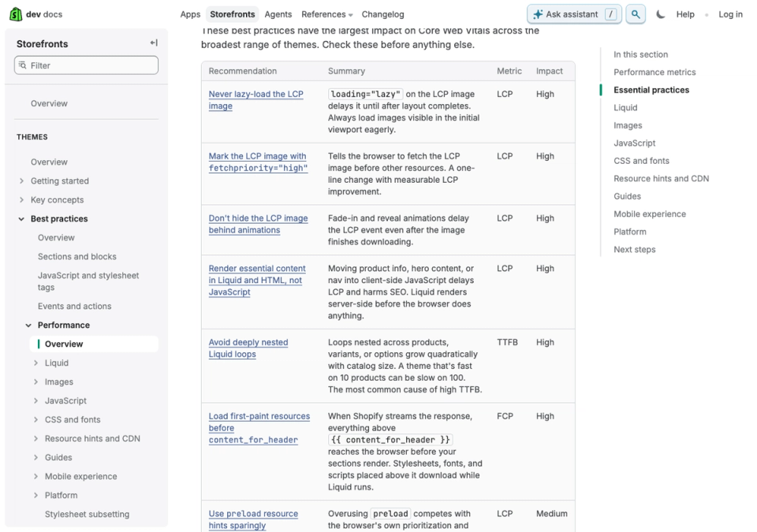The height and width of the screenshot is (532, 757).
Task: Open Use preload resource hints sparingly link
Action: 253,519
